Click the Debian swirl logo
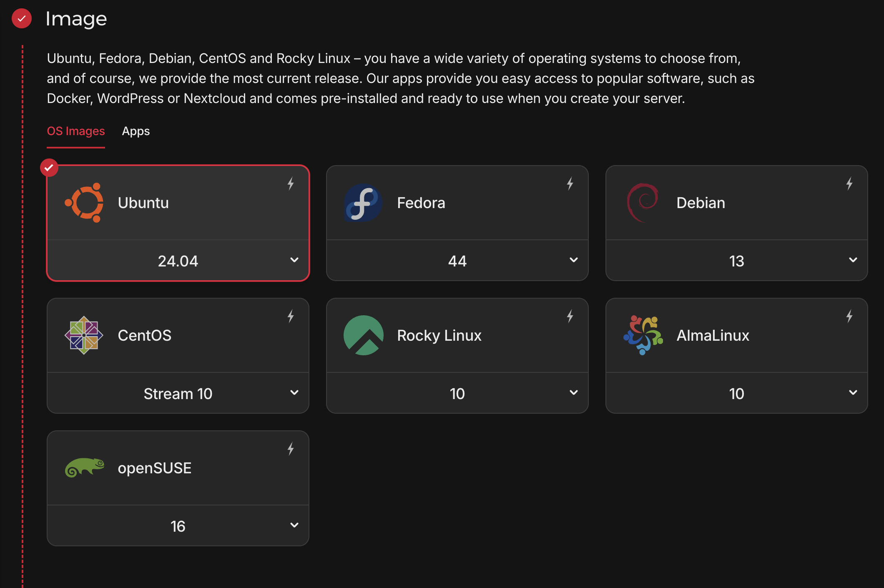Screen dimensions: 884x588 pos(643,203)
